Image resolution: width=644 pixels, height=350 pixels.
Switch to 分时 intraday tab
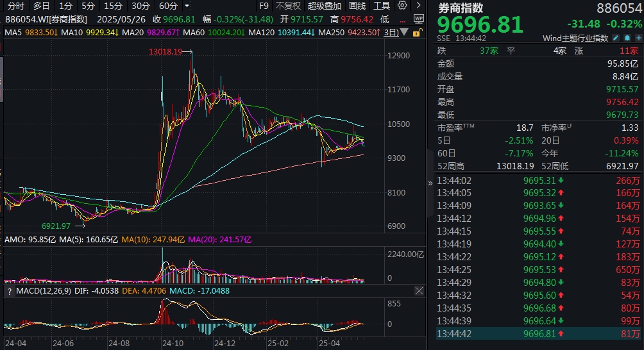click(16, 6)
